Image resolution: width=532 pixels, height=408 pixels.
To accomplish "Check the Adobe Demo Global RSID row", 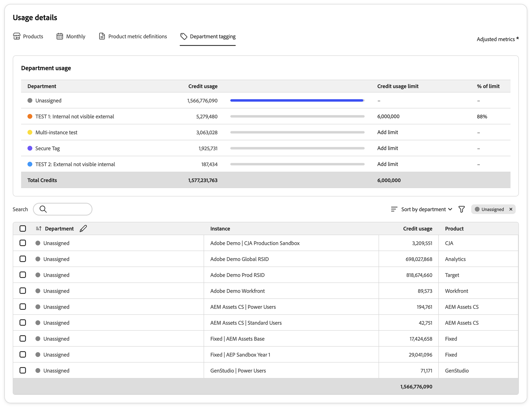I will tap(23, 259).
